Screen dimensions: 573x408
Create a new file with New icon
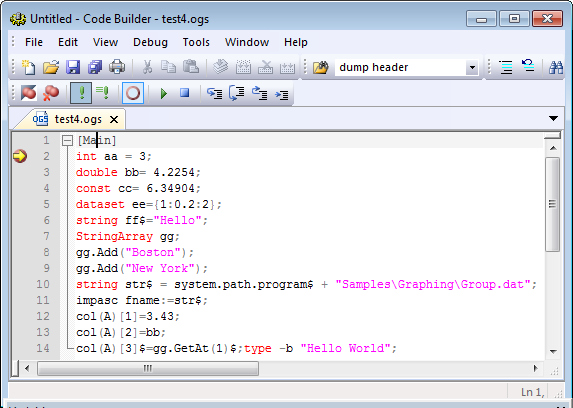(29, 67)
